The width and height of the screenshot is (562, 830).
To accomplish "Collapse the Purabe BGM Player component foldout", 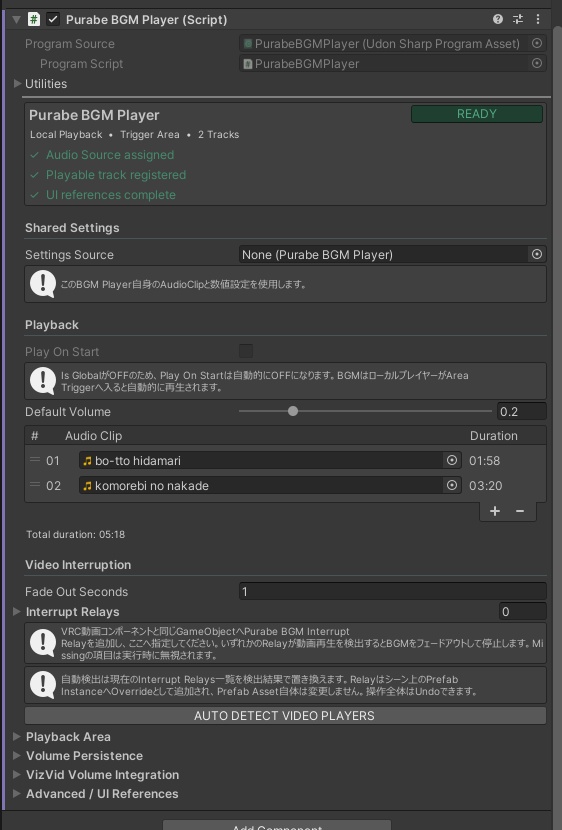I will (x=16, y=20).
